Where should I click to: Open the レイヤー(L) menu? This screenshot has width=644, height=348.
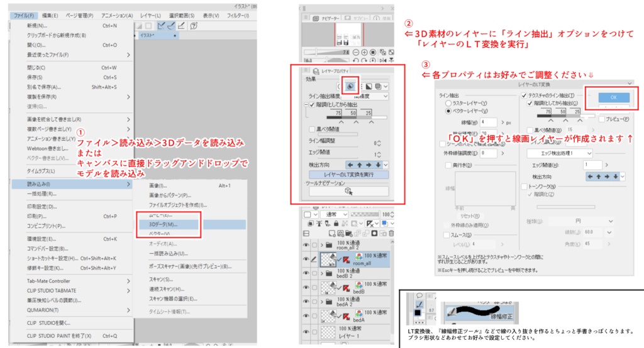pos(150,16)
